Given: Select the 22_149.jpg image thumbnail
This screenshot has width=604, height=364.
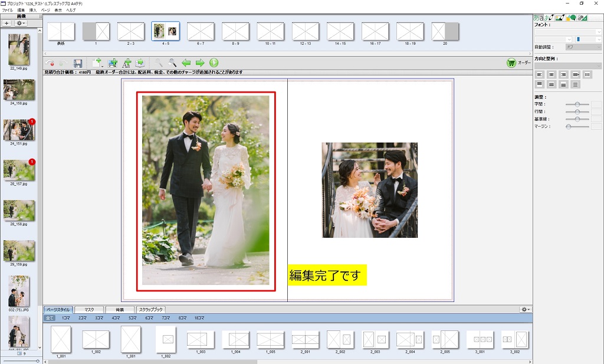Looking at the screenshot, I should pyautogui.click(x=19, y=50).
